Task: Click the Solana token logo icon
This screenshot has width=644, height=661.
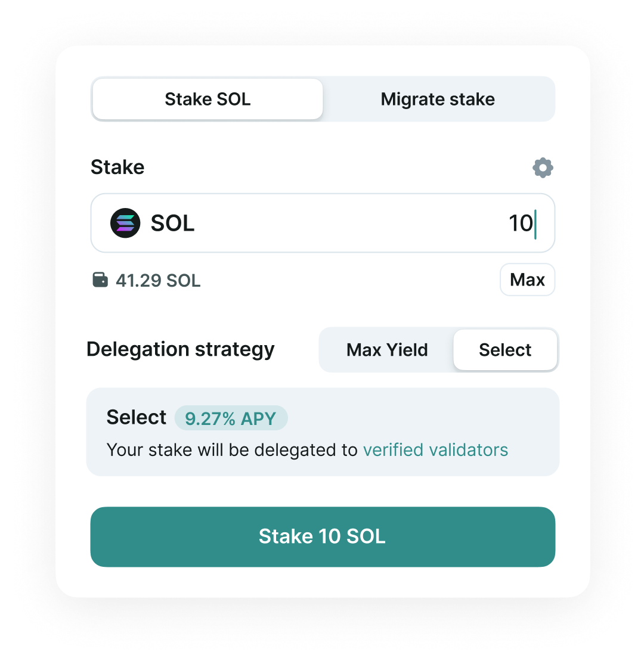Action: (125, 224)
